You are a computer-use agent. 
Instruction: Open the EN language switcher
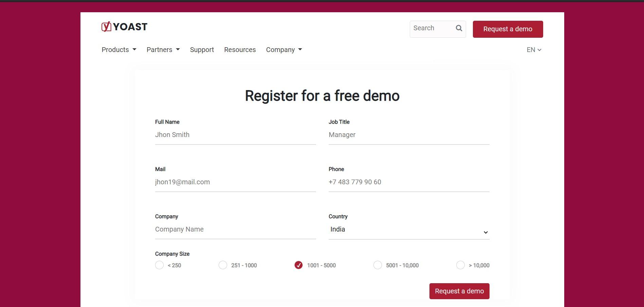[x=534, y=50]
